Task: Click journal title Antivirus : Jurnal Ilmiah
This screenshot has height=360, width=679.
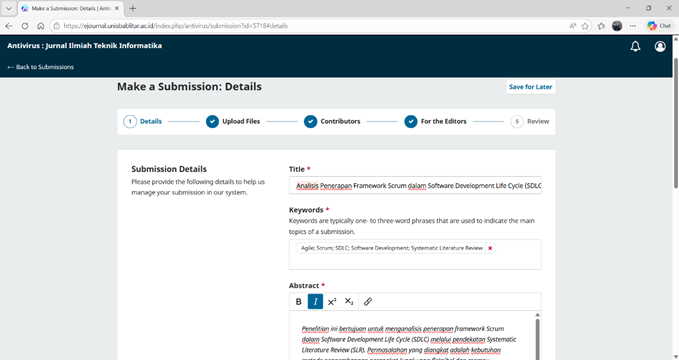Action: pyautogui.click(x=84, y=45)
